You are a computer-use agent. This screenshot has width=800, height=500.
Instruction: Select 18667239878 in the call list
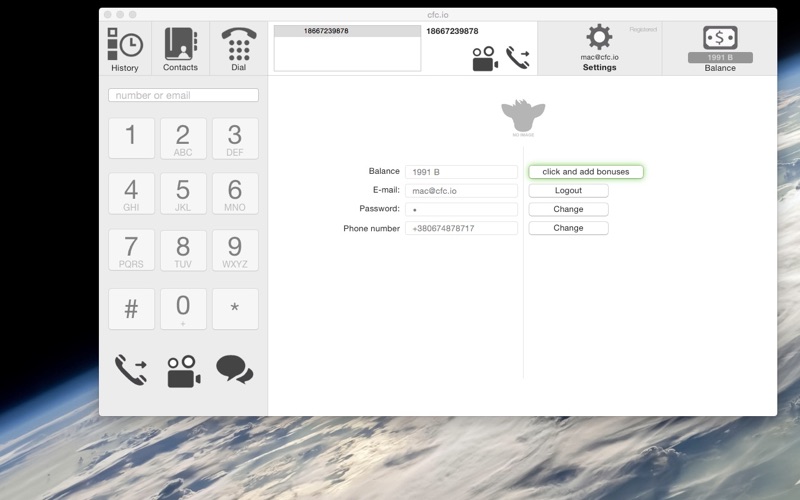347,31
